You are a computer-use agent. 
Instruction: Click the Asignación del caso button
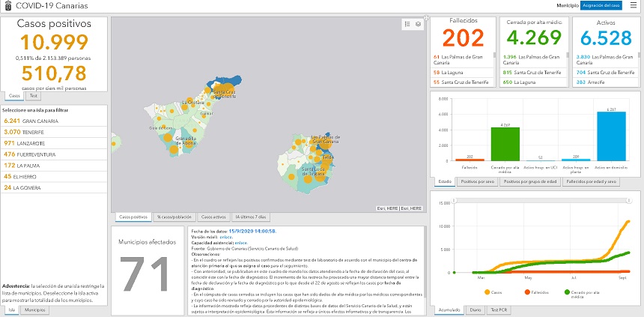601,5
